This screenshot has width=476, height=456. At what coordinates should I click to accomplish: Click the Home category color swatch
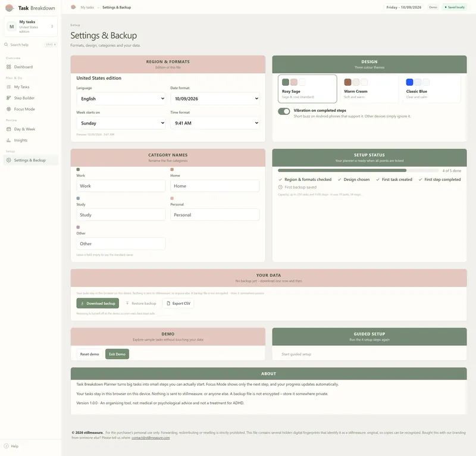point(172,170)
